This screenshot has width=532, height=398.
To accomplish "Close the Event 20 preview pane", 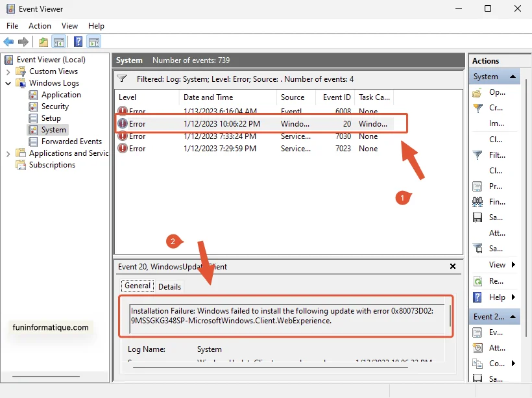I will 453,266.
